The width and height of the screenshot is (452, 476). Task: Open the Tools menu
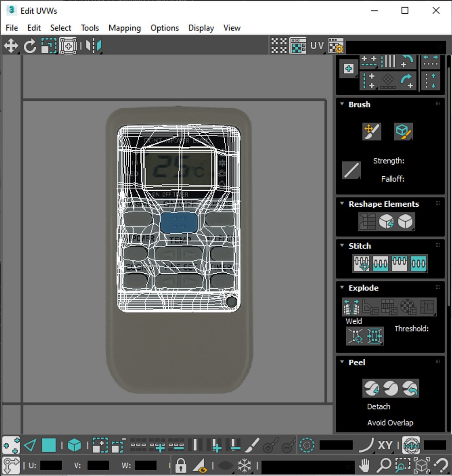90,28
